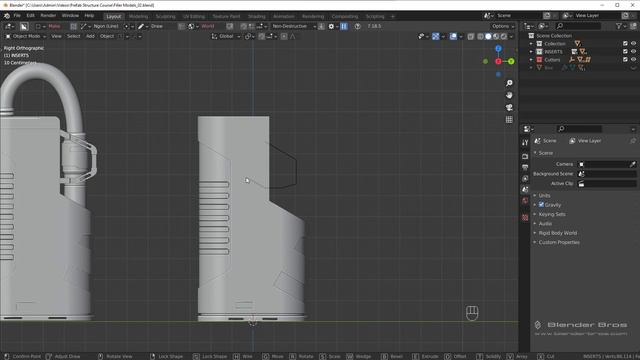Screen dimensions: 640x360
Task: Toggle X-ray viewport button
Action: (471, 36)
